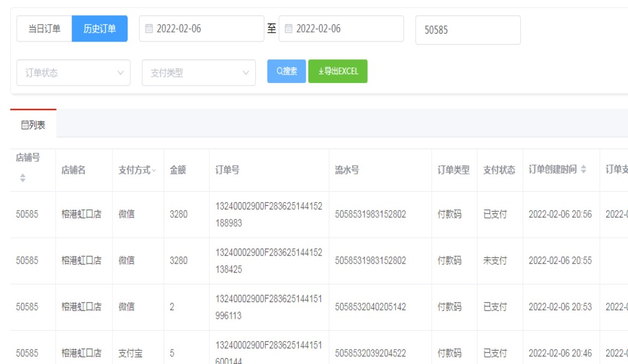Select the 历史订单 toggle button

click(x=99, y=29)
